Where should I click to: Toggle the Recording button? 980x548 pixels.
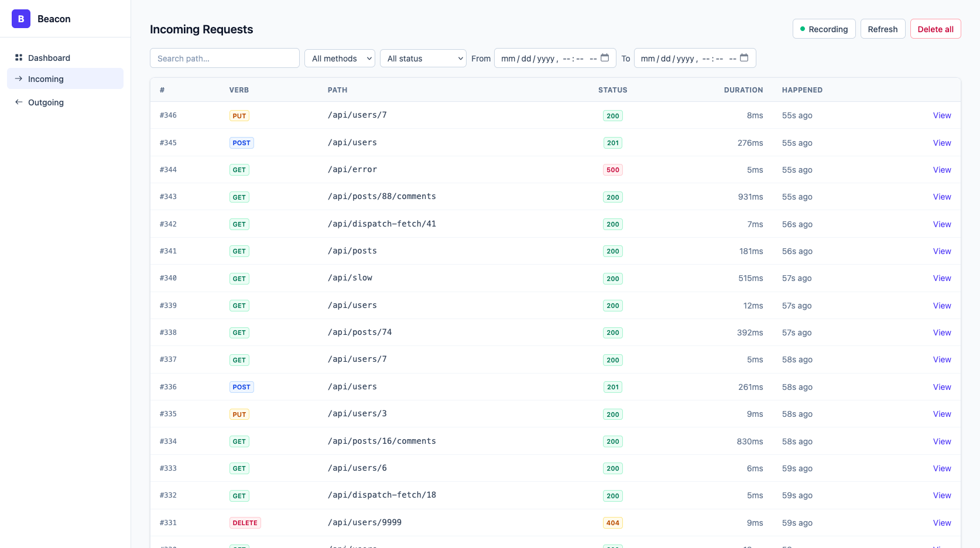tap(824, 29)
